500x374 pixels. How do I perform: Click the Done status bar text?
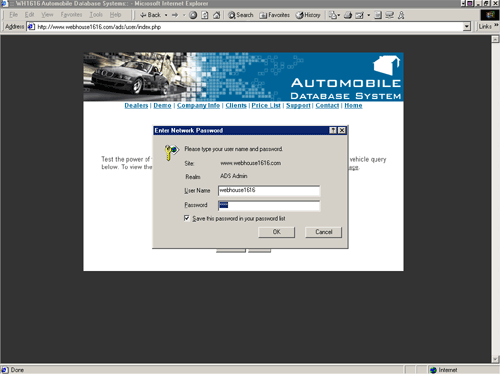[17, 370]
